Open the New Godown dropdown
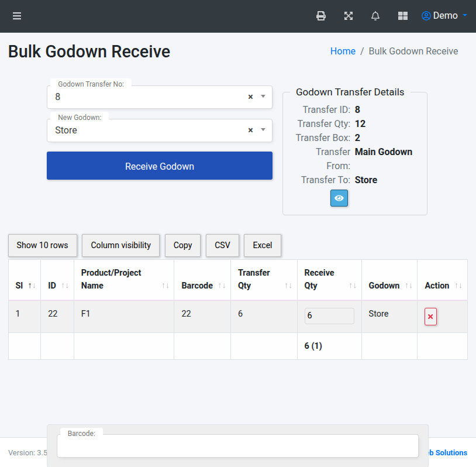Viewport: 476px width, 467px height. pos(261,130)
